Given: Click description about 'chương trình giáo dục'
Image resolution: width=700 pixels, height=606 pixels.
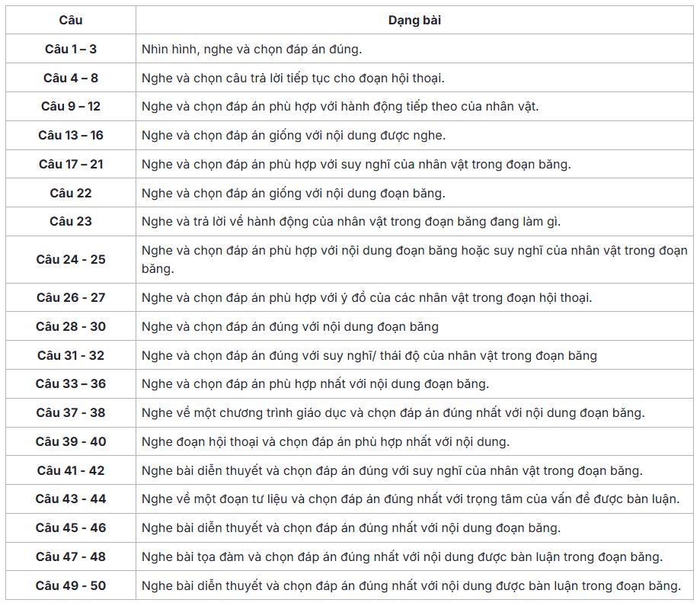Looking at the screenshot, I should [x=393, y=412].
